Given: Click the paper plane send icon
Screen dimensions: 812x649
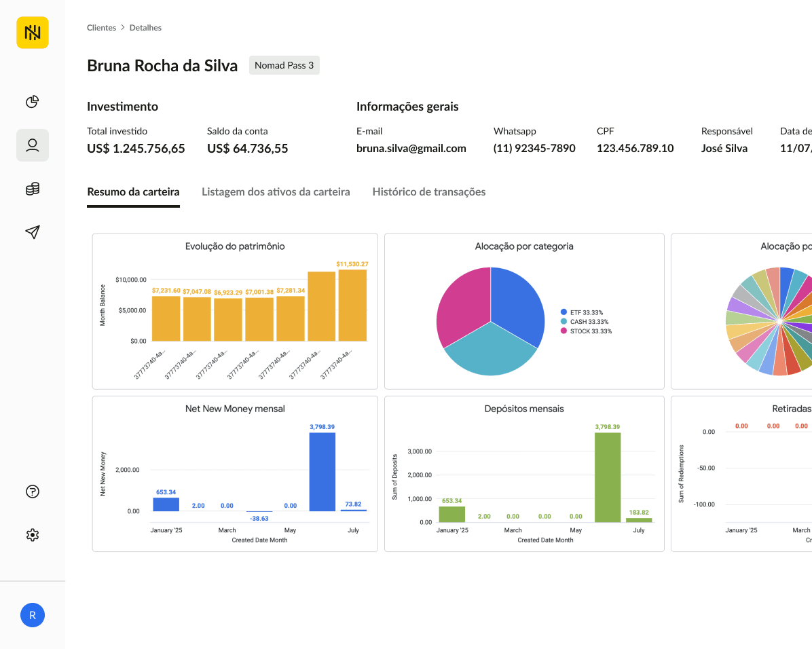Looking at the screenshot, I should click(33, 232).
